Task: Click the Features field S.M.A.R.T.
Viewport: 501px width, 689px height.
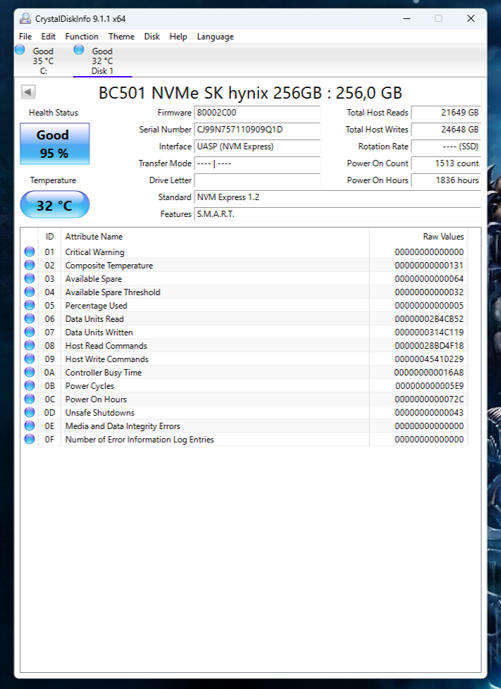Action: pos(338,214)
